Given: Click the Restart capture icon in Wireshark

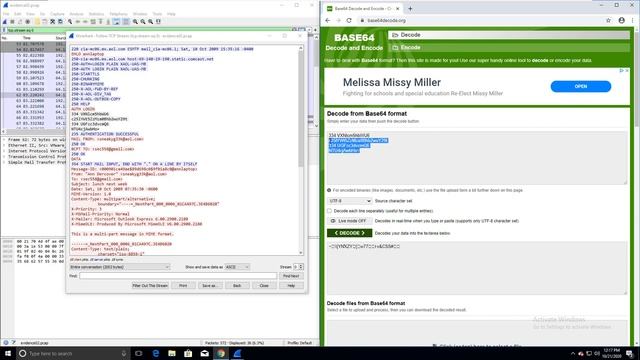Looking at the screenshot, I should pos(20,22).
